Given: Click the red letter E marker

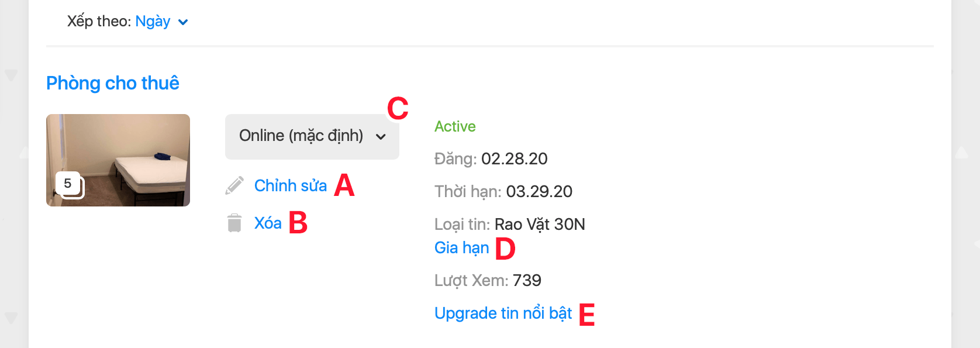Looking at the screenshot, I should point(586,315).
